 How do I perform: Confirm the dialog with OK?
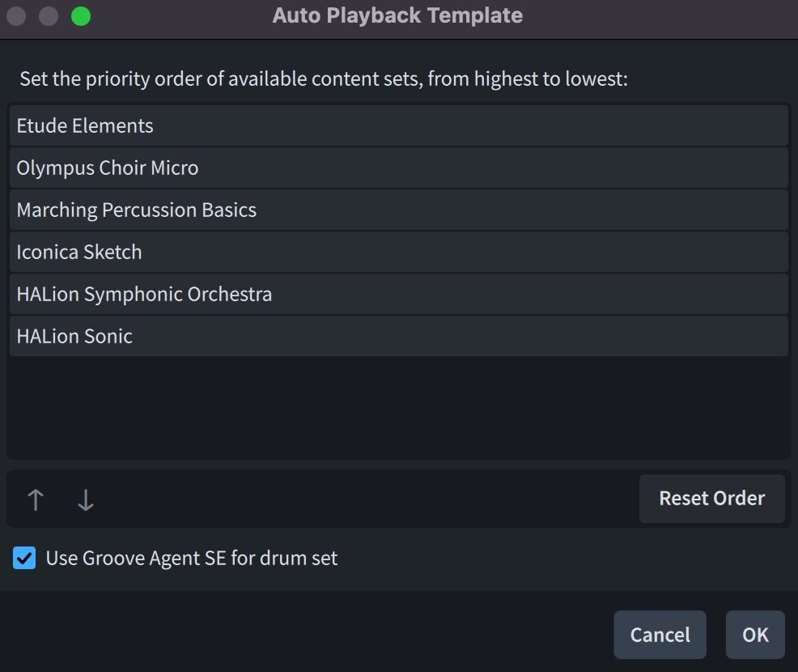(x=755, y=635)
